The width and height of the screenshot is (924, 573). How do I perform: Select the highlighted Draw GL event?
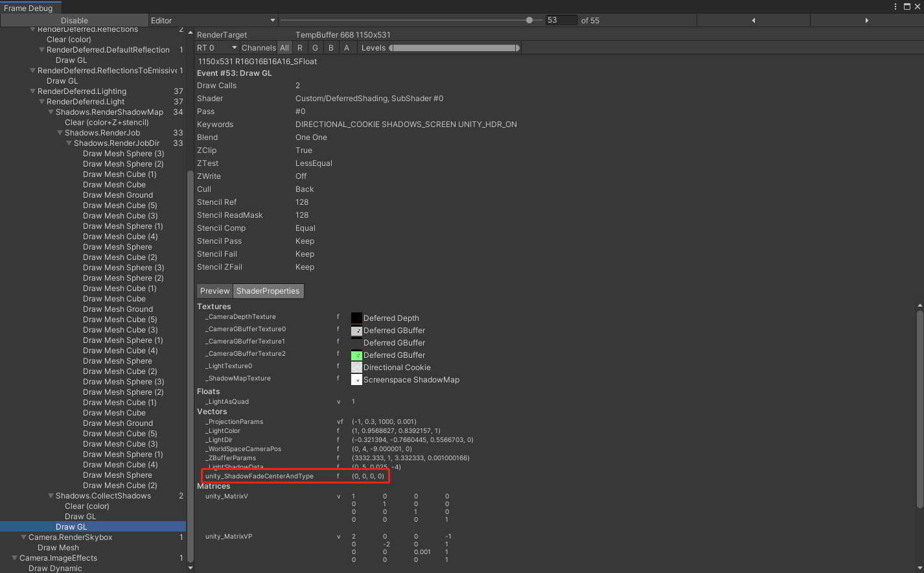[93, 527]
